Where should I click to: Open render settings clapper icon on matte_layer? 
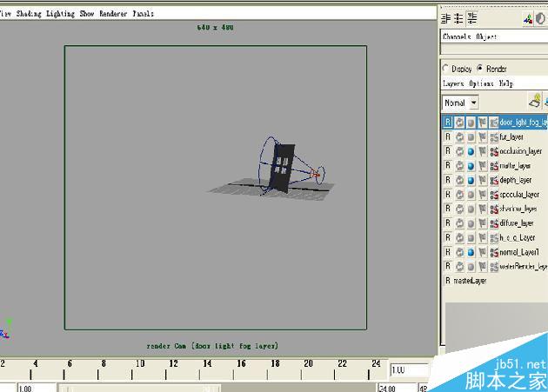point(494,166)
